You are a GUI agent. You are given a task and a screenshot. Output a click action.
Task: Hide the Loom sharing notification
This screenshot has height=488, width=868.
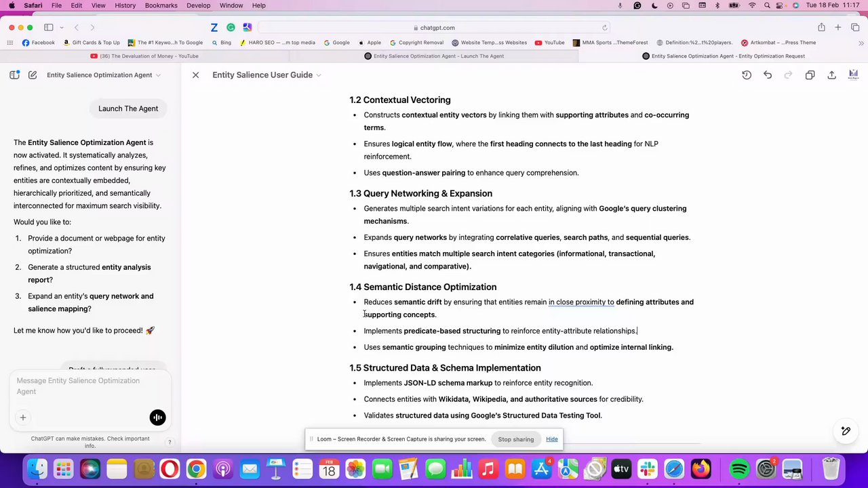(x=552, y=439)
